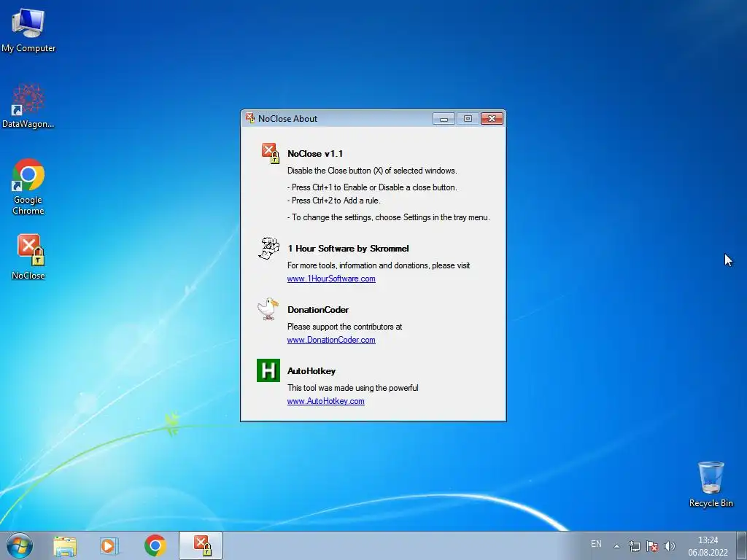Select the Recycle Bin icon
The width and height of the screenshot is (747, 560).
pyautogui.click(x=711, y=484)
